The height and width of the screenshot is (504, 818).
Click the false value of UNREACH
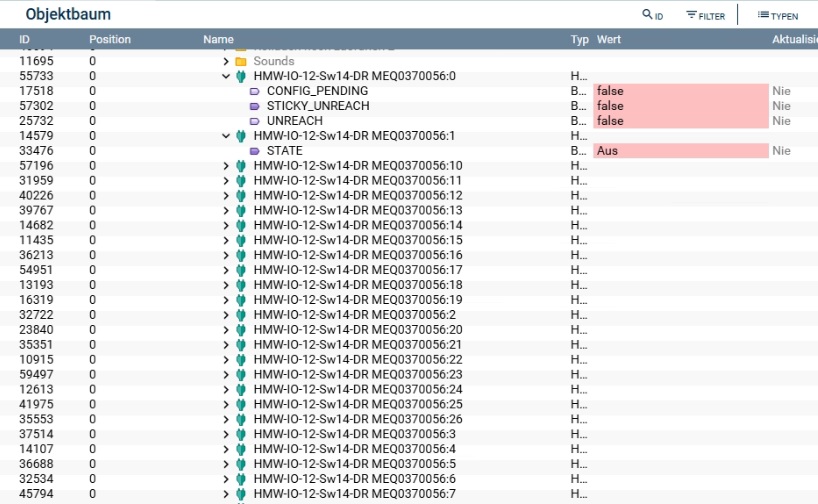[x=681, y=121]
